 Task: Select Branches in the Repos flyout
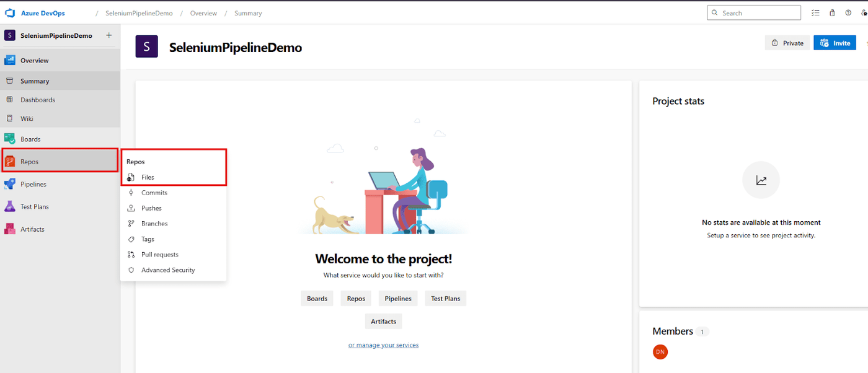(x=174, y=224)
